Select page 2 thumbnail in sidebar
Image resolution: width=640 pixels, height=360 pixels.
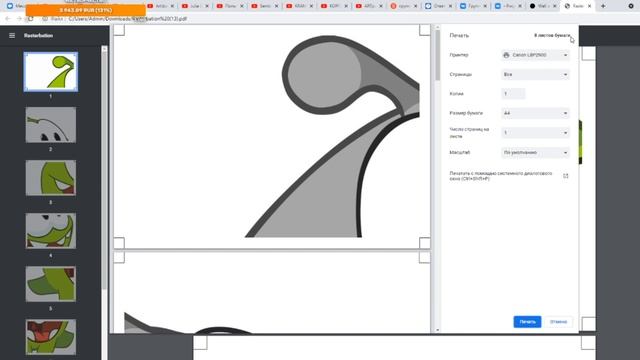tap(51, 125)
